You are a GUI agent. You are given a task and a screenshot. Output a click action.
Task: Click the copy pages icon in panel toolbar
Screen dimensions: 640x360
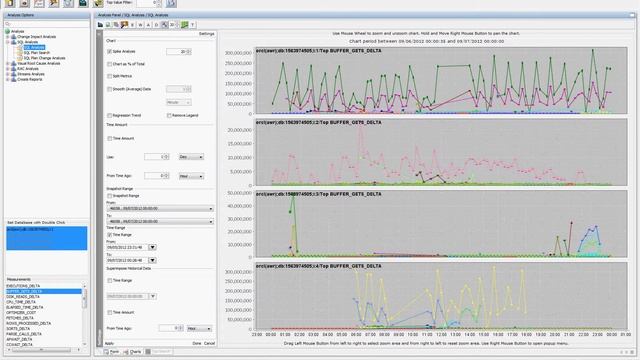point(116,25)
